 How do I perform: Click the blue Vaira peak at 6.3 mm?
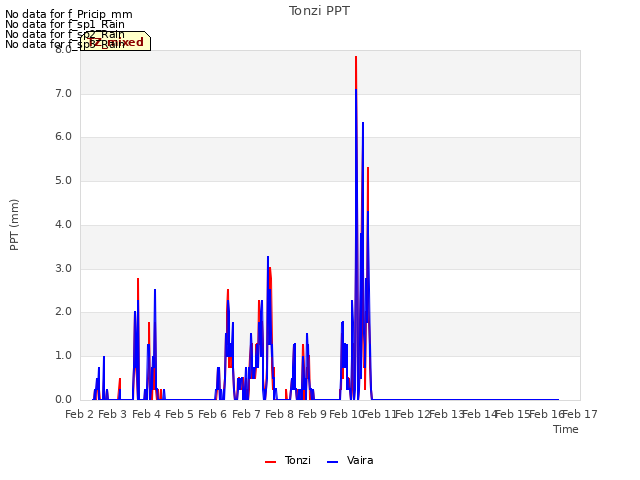click(x=363, y=123)
